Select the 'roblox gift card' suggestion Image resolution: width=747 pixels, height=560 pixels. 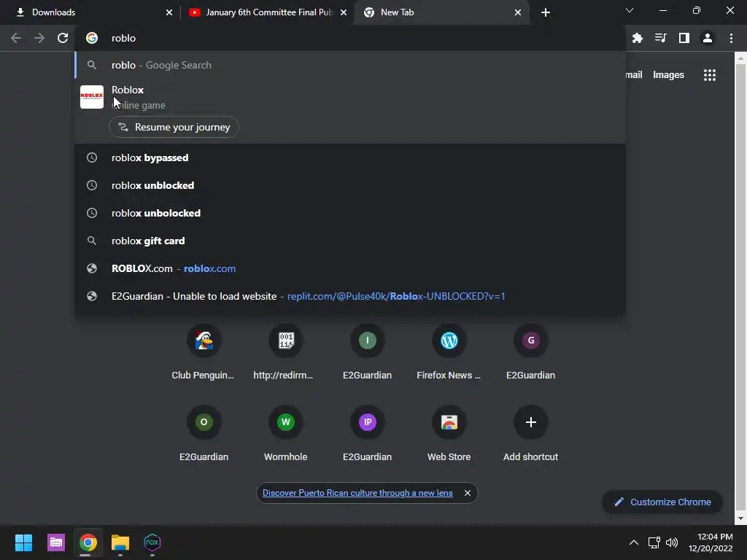click(x=350, y=241)
